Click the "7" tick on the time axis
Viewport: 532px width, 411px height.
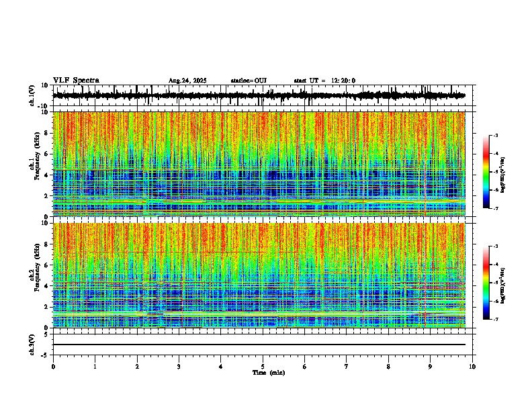pyautogui.click(x=347, y=367)
